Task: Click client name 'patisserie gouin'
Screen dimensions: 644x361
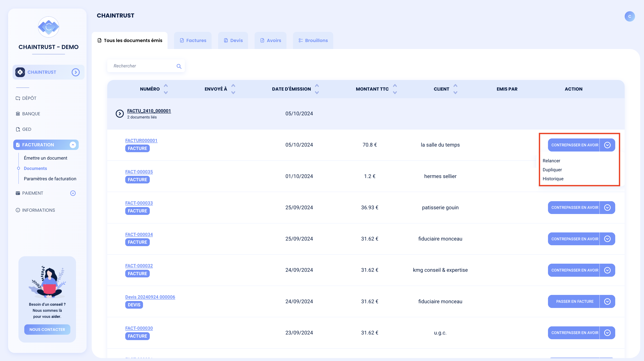Action: coord(440,207)
